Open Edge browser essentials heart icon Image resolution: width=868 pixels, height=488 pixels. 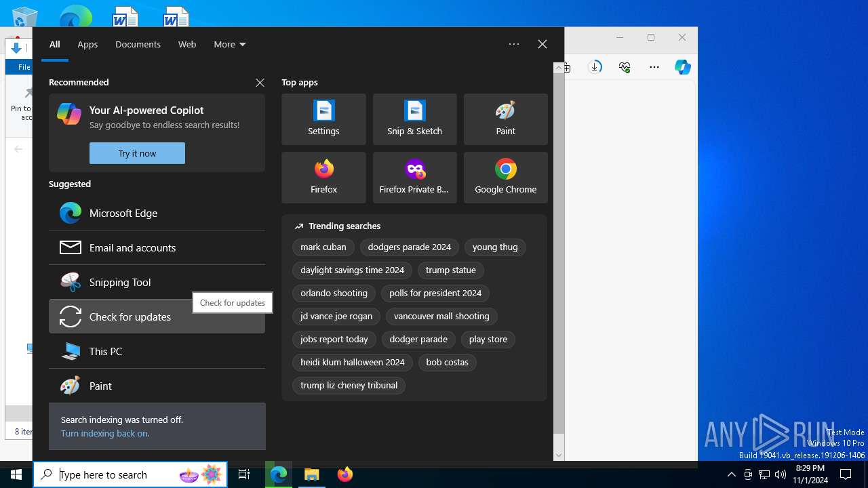tap(625, 67)
